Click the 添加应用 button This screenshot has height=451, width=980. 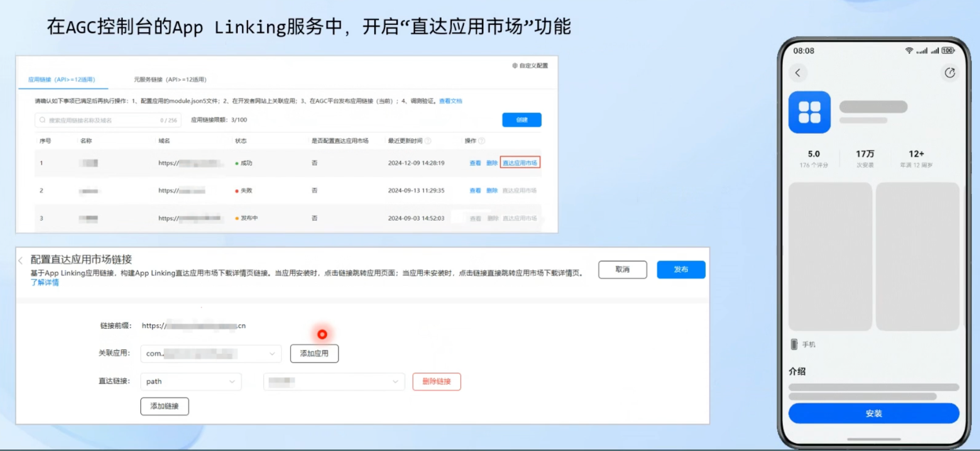[x=314, y=353]
